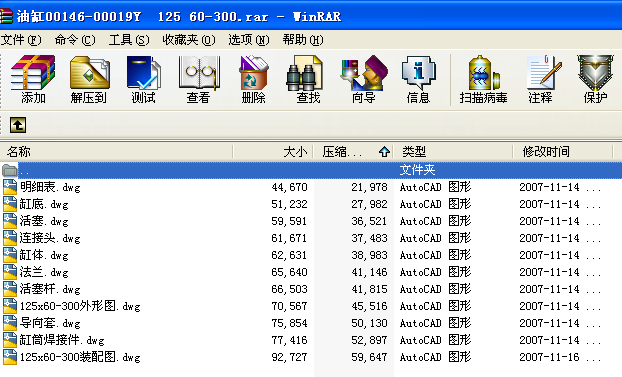Image resolution: width=622 pixels, height=377 pixels.
Task: Click file icon of 导向套.dwg
Action: pyautogui.click(x=10, y=323)
